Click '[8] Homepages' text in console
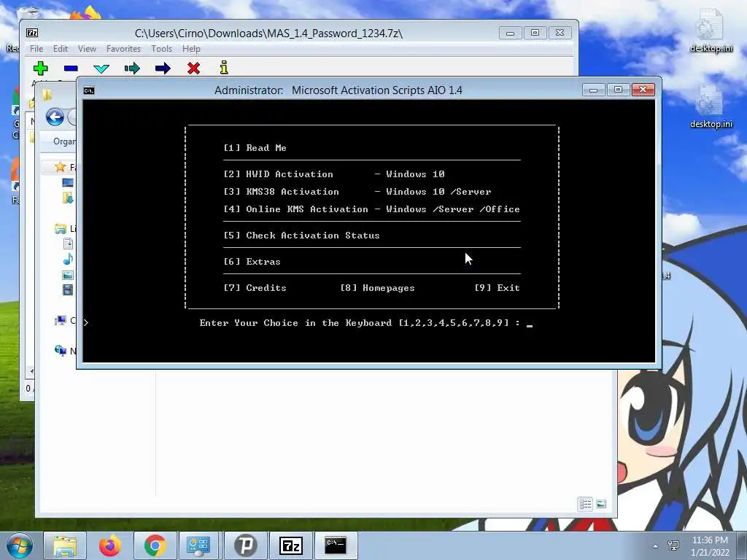Image resolution: width=747 pixels, height=560 pixels. (x=377, y=287)
